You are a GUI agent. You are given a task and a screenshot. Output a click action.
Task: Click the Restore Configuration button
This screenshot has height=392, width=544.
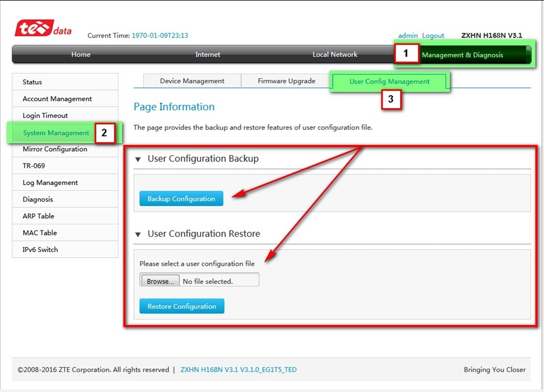pos(182,306)
